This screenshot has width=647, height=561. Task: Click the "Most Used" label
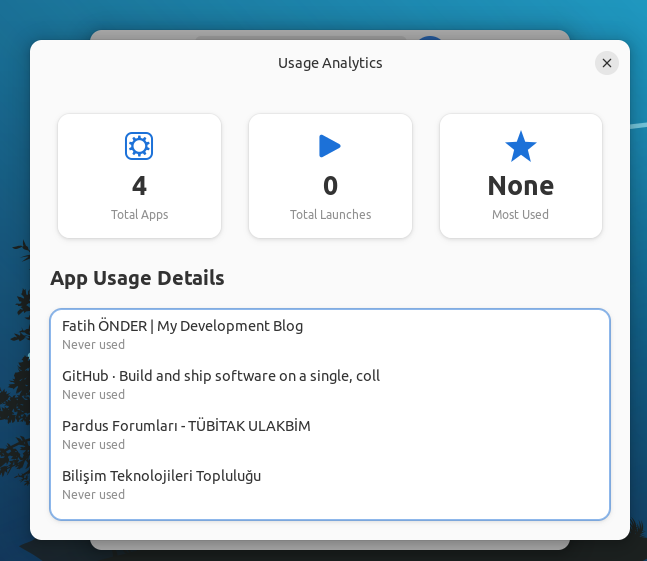click(x=520, y=214)
